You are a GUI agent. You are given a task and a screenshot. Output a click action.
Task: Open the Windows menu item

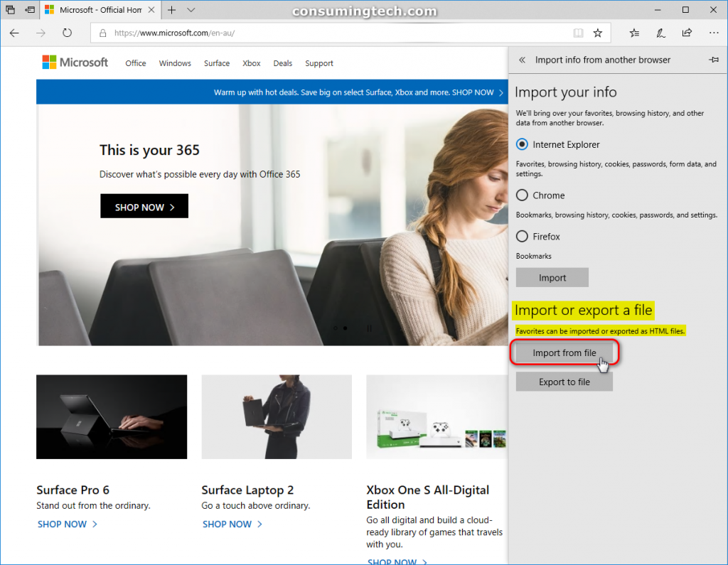click(175, 63)
